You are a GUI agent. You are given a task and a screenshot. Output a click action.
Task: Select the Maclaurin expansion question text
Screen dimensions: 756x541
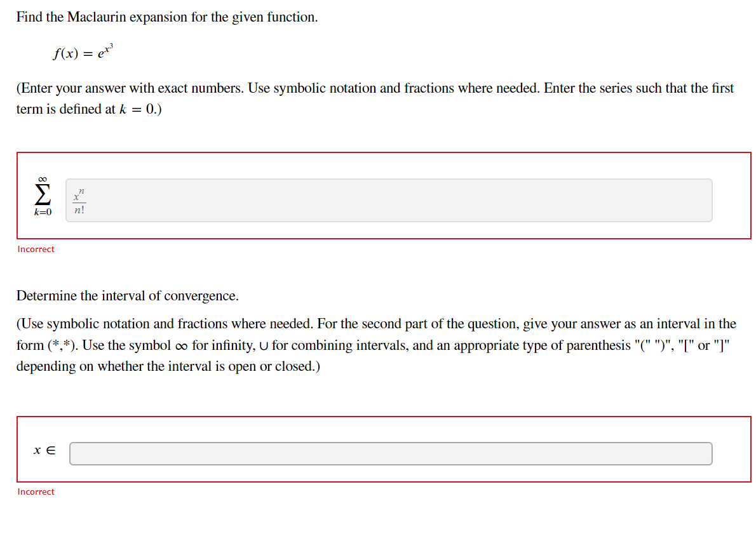tap(166, 17)
